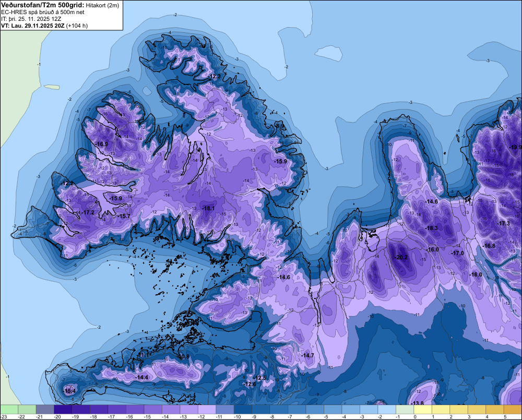The image size is (522, 420).
Task: Select the dark blue legend swatch above label -10
Action: [x=243, y=409]
